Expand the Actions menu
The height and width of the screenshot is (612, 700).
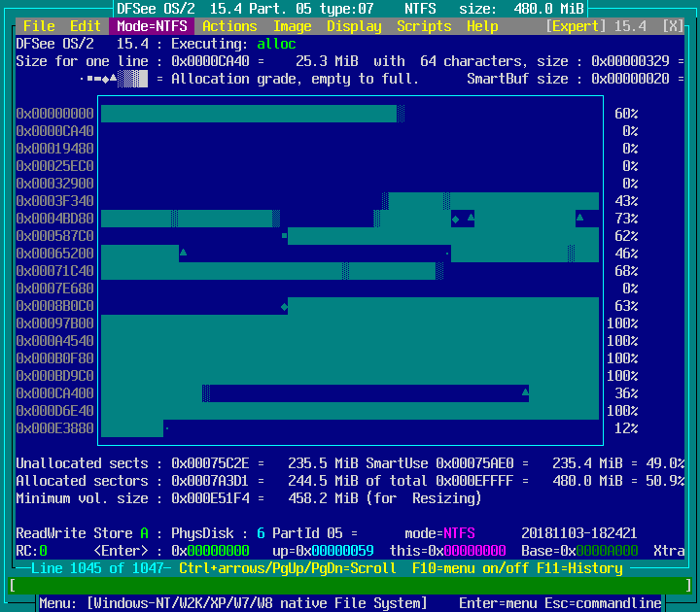[229, 26]
